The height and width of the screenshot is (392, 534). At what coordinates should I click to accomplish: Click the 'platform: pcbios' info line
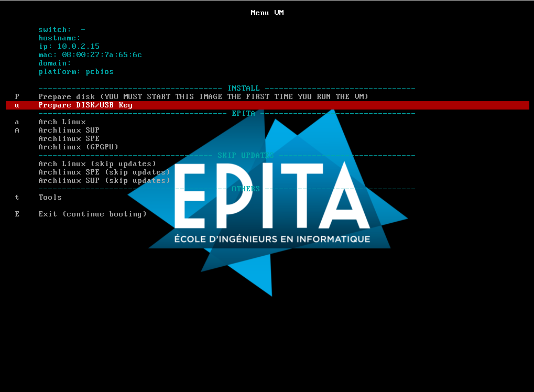[76, 71]
